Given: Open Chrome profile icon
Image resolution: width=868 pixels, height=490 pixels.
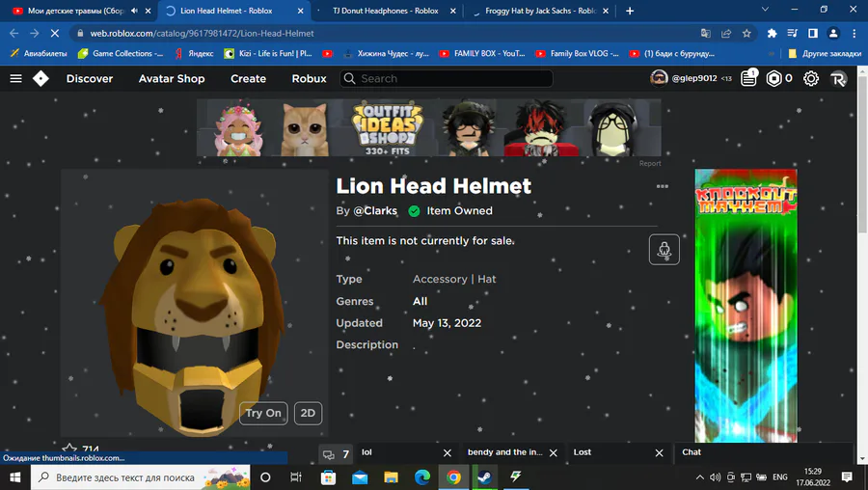Looking at the screenshot, I should (x=833, y=33).
